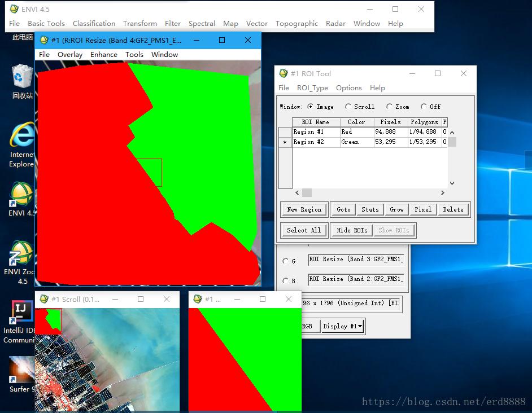Select the Image window radio button
This screenshot has height=413, width=532.
310,107
